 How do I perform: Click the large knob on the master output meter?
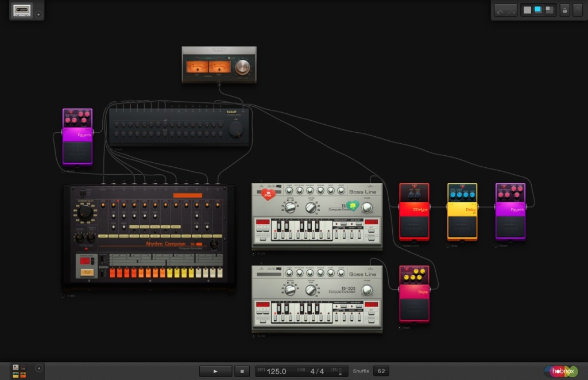(243, 67)
